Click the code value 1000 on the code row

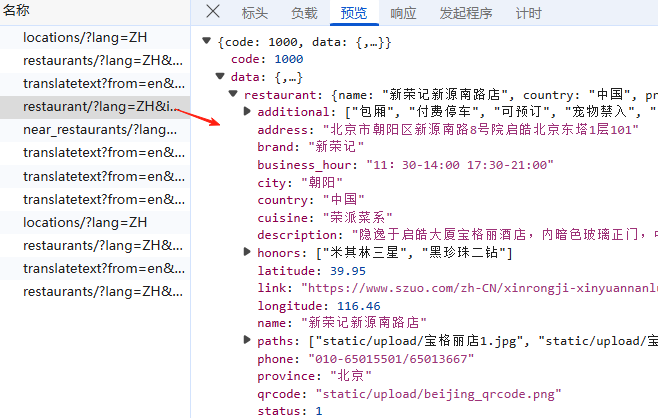tap(289, 59)
